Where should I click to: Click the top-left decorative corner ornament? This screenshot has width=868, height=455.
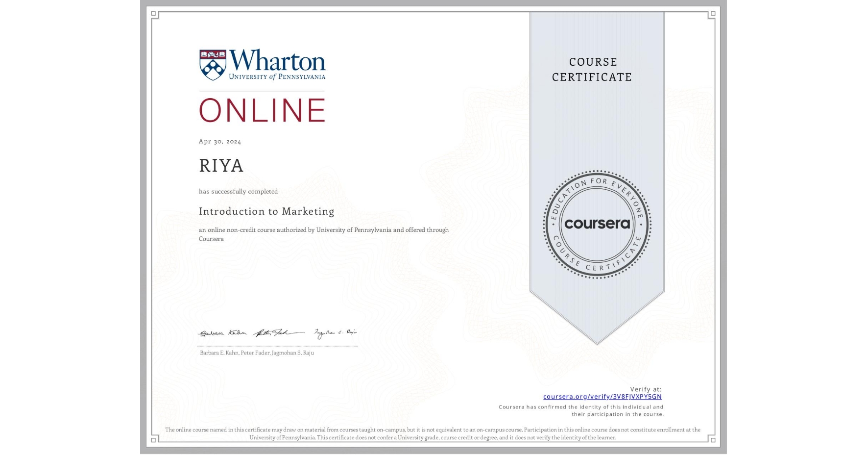click(154, 13)
